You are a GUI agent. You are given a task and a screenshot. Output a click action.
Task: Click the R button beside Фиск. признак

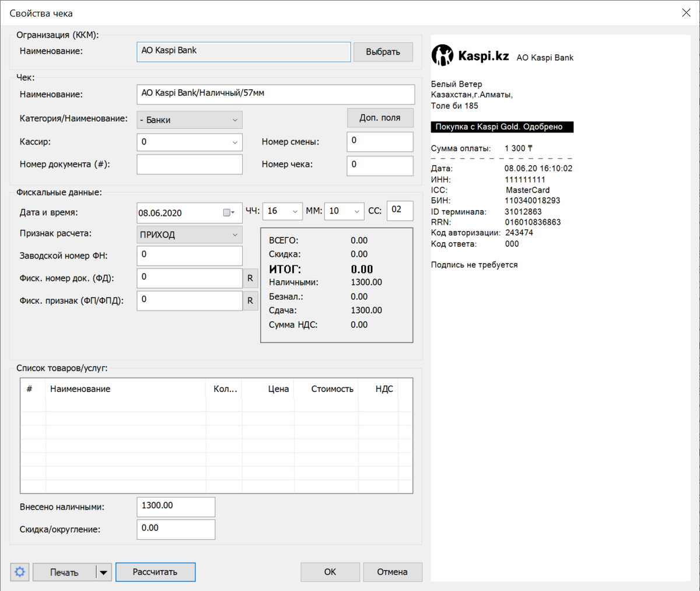250,300
